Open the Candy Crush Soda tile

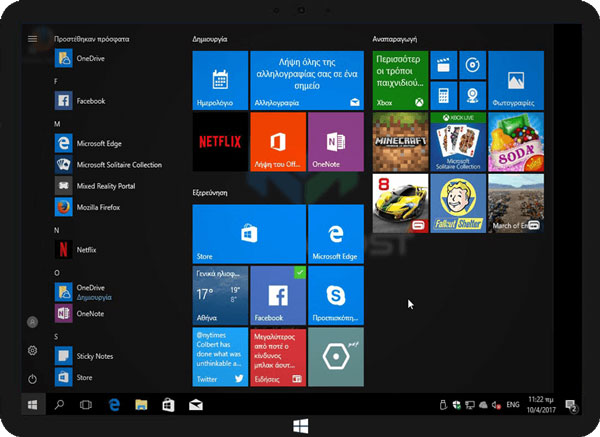(x=516, y=142)
